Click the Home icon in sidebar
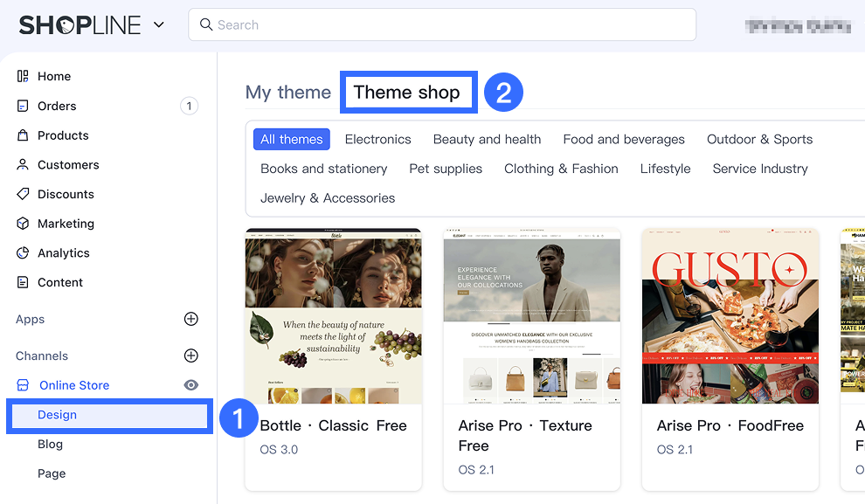The image size is (865, 504). pyautogui.click(x=23, y=77)
